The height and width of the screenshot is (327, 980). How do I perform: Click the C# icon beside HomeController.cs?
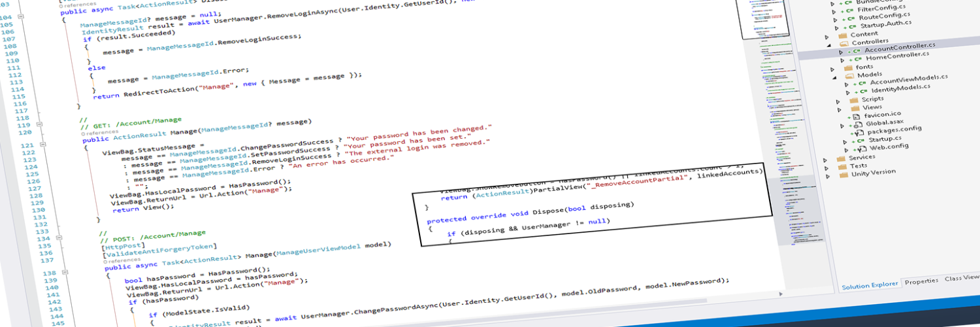pos(857,59)
